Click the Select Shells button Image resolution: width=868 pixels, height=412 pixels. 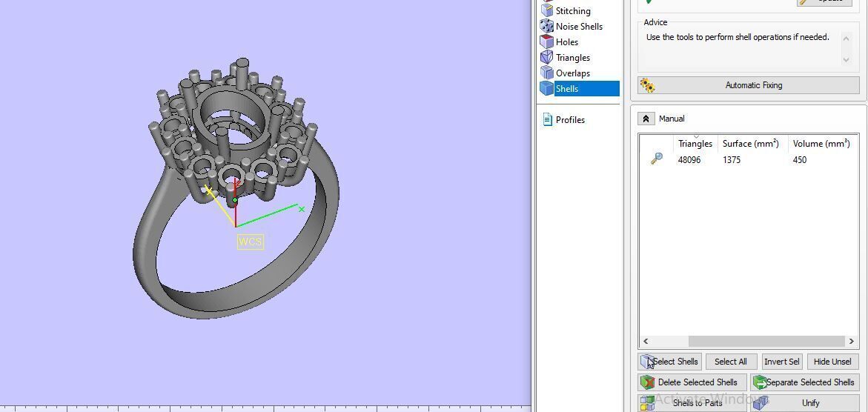click(x=670, y=362)
